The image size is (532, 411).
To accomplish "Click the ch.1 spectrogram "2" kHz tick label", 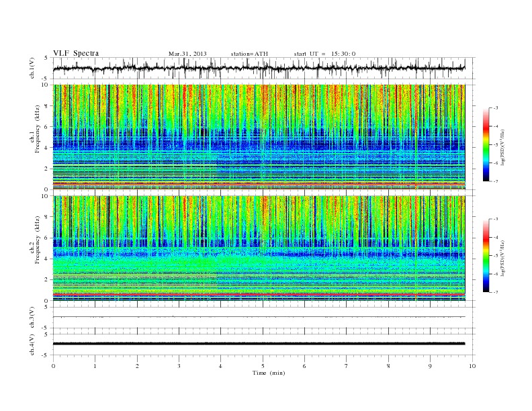I will click(47, 169).
